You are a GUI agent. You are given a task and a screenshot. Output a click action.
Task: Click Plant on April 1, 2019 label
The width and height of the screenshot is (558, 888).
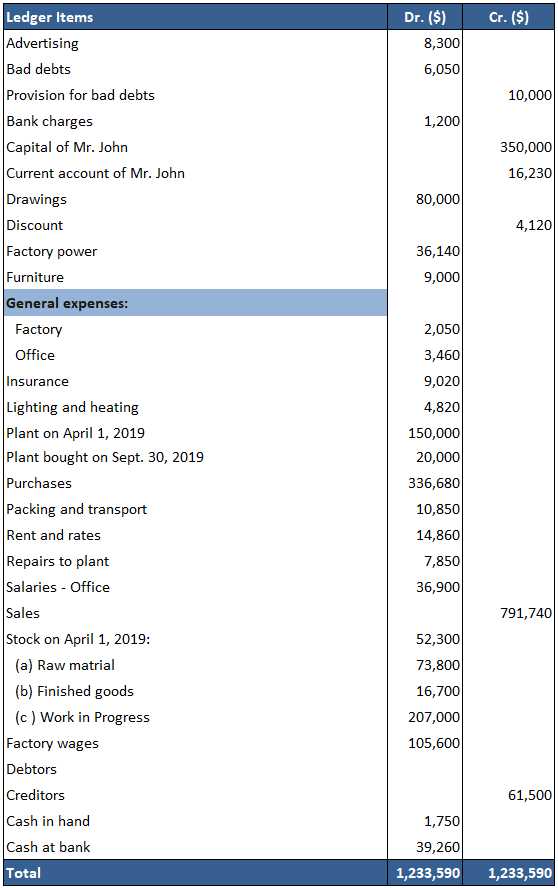pos(75,434)
